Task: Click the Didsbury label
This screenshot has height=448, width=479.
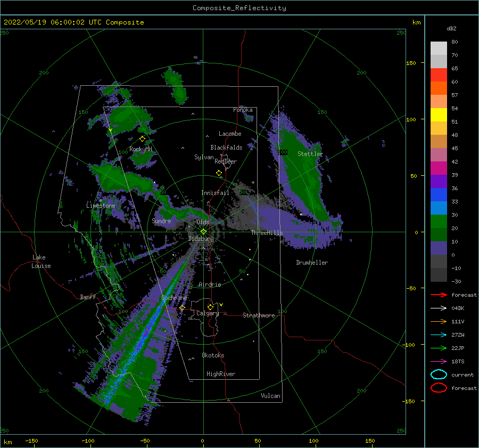Action: 201,239
